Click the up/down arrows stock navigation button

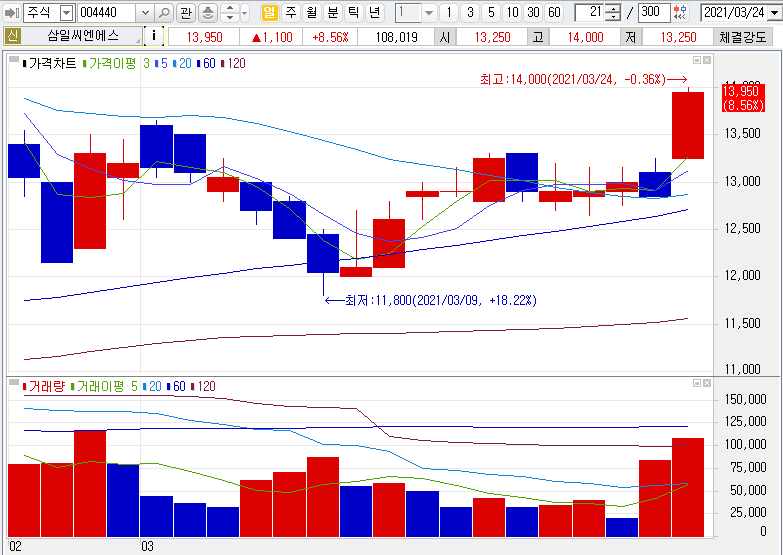230,12
